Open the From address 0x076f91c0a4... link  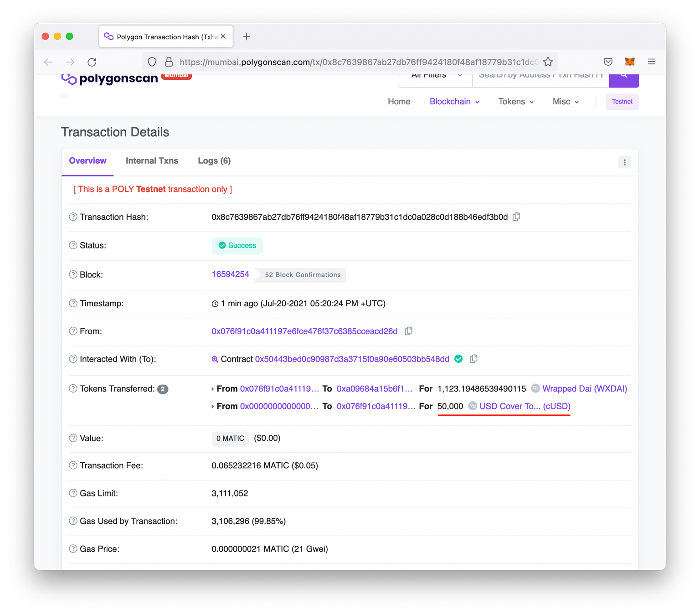(x=304, y=331)
